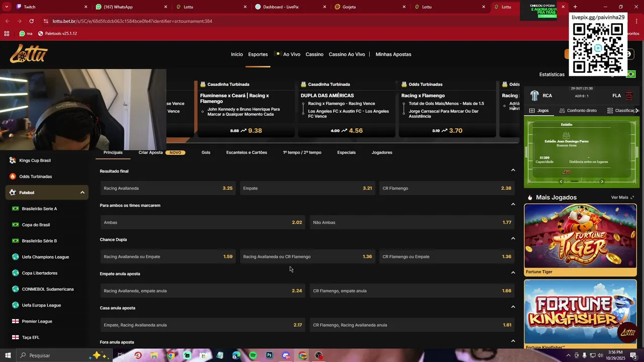Select Brasileirão Serie A league

pos(39,209)
